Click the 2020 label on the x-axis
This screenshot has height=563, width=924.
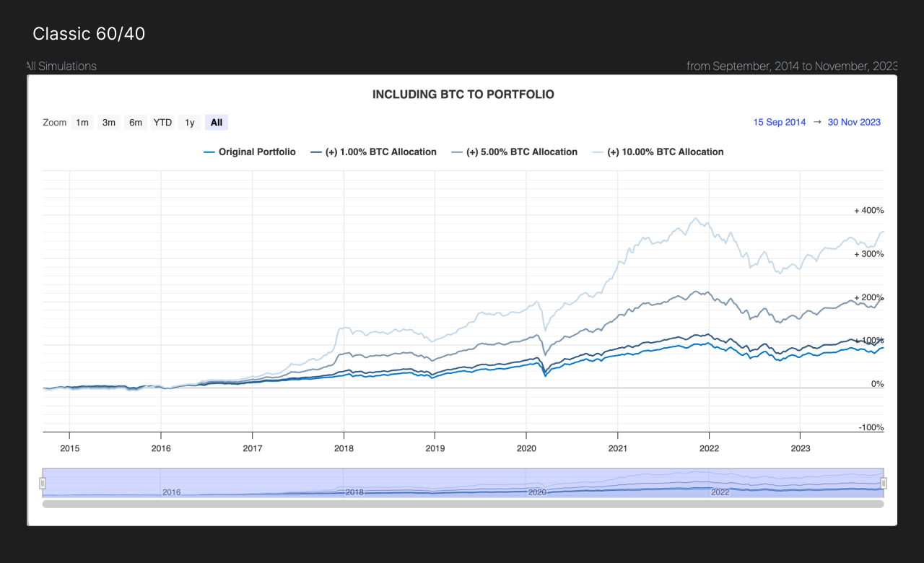pos(526,448)
